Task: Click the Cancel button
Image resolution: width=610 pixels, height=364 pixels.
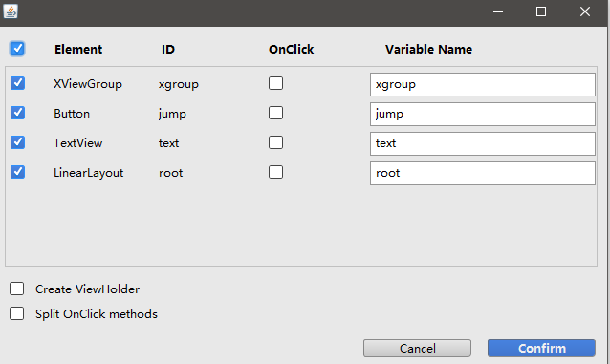Action: (417, 348)
